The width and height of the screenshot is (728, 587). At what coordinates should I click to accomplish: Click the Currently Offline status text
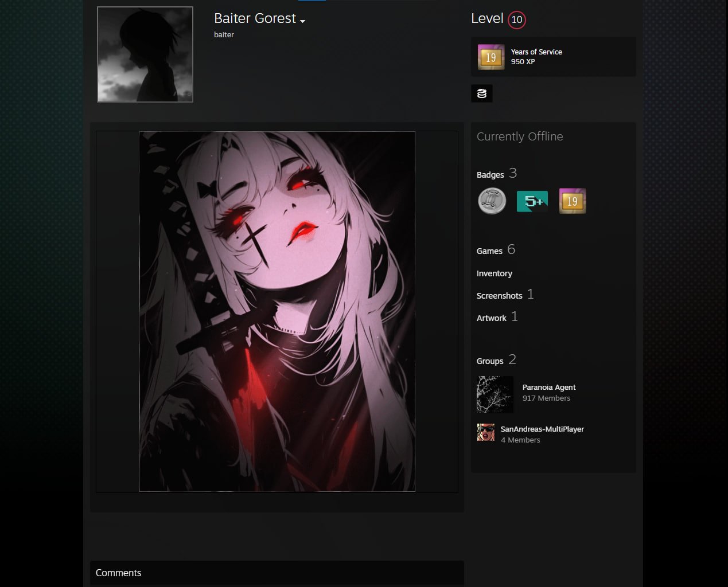[520, 136]
